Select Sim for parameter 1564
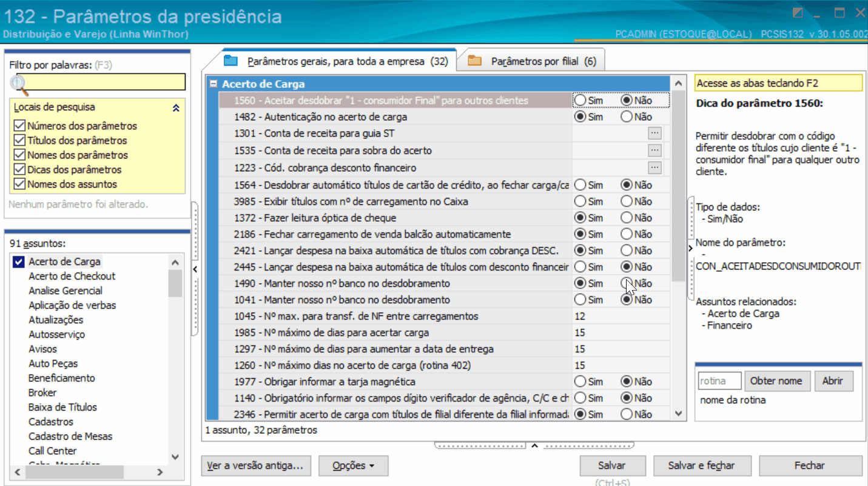 [580, 184]
